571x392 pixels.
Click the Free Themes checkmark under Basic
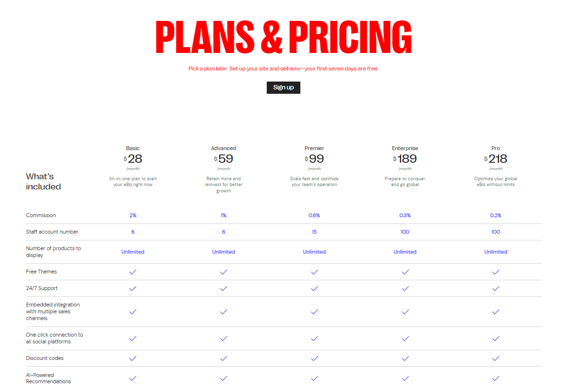133,272
